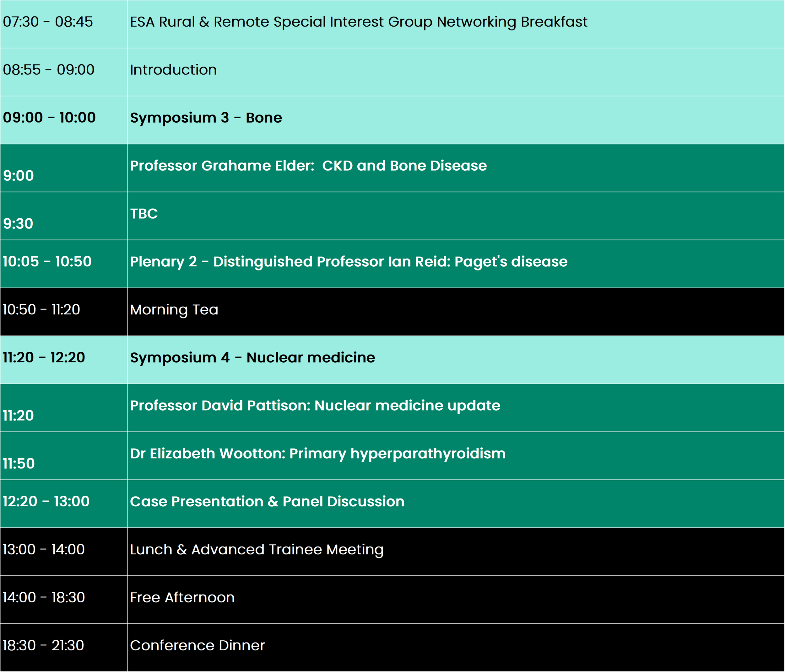Select the 11:50 time cell
This screenshot has width=785, height=672.
[19, 464]
